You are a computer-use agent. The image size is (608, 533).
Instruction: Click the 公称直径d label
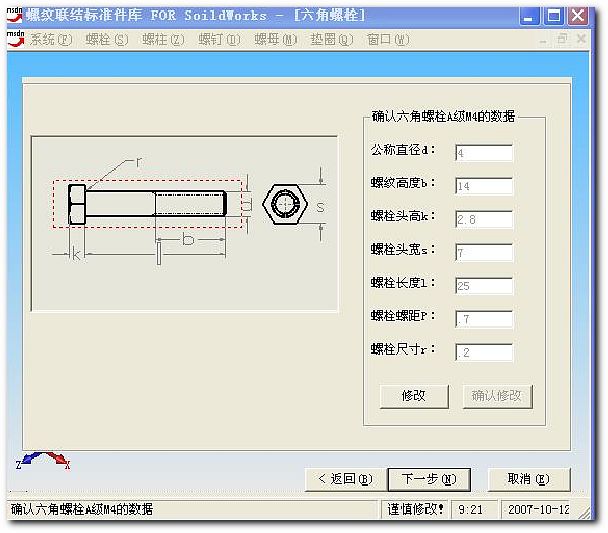[402, 150]
